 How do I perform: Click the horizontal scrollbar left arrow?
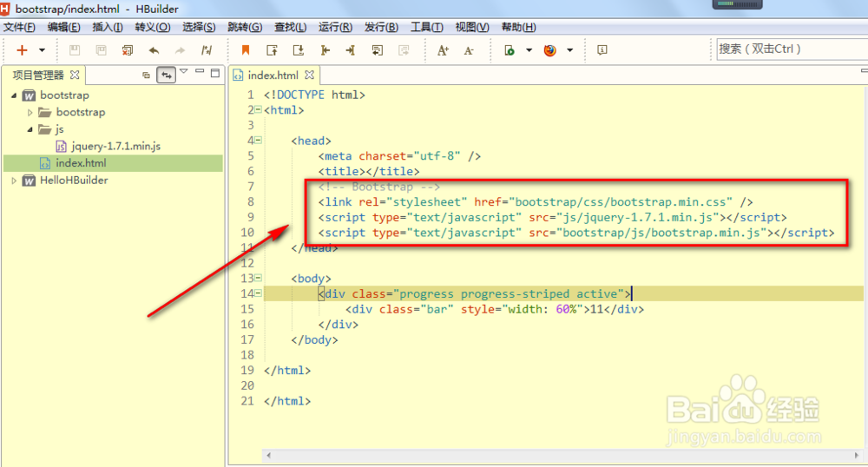(x=268, y=456)
